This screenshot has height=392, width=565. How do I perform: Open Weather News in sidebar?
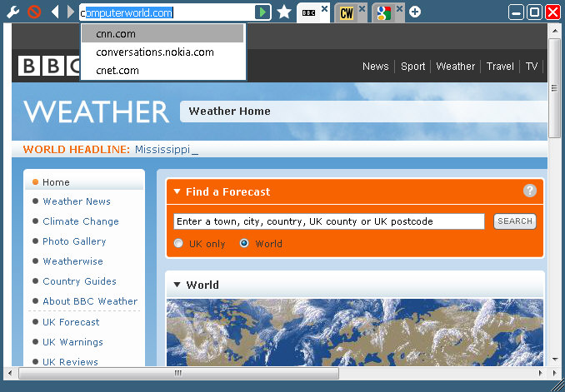pos(77,201)
